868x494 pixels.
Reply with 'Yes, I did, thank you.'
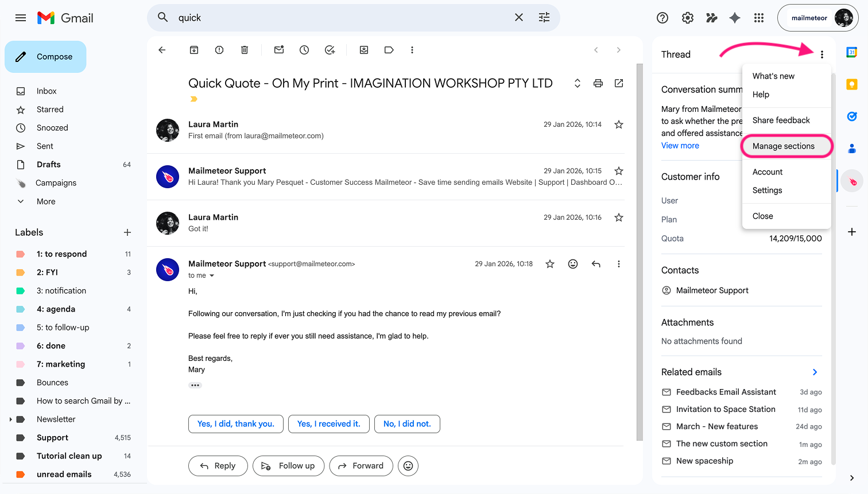[x=235, y=423]
